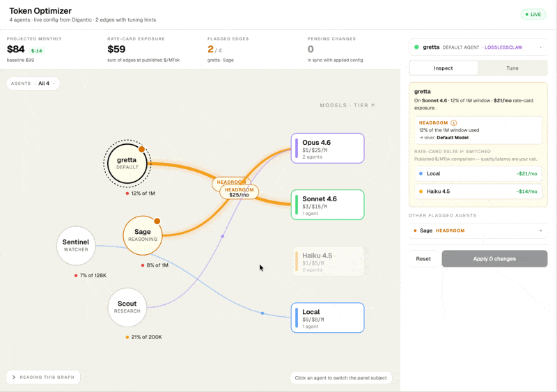
Task: Click the orange flag dot on gretta node
Action: click(x=141, y=149)
